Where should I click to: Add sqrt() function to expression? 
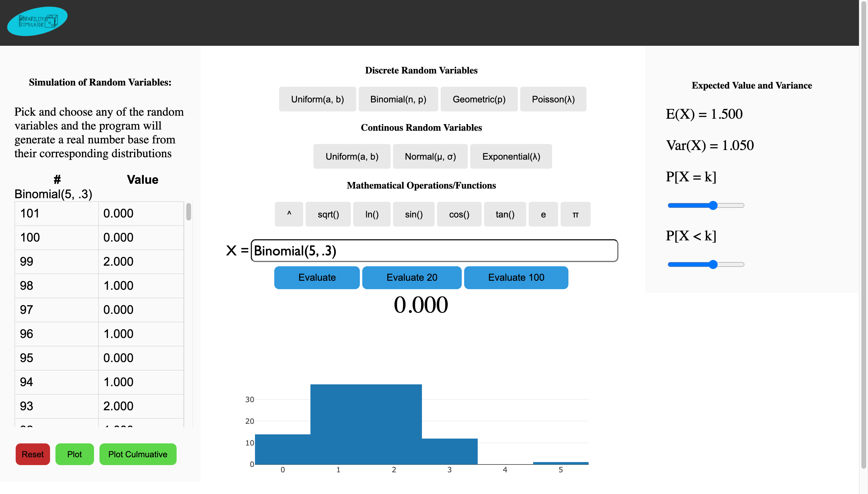[x=328, y=214]
